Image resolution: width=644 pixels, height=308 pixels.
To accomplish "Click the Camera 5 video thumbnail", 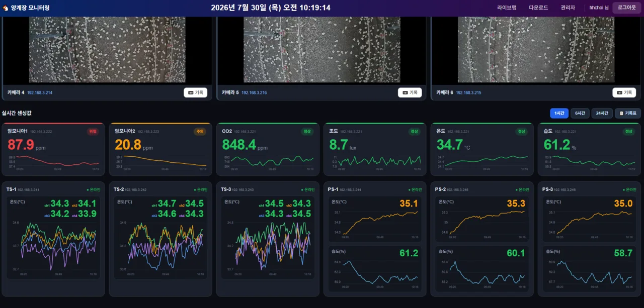I will point(322,50).
